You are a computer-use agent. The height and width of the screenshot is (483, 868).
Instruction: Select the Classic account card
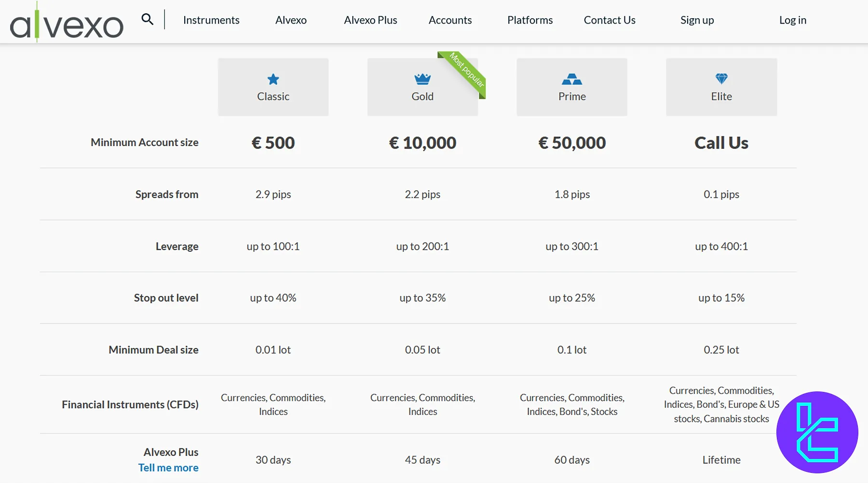point(273,87)
